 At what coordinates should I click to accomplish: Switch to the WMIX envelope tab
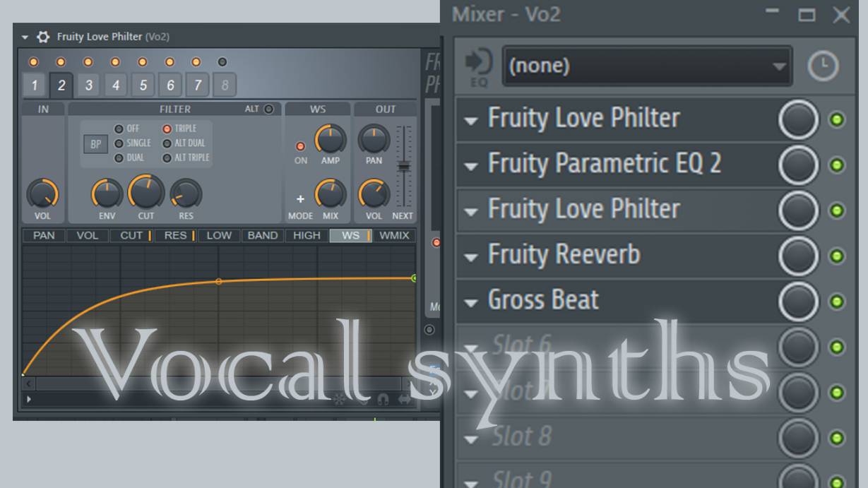(394, 236)
